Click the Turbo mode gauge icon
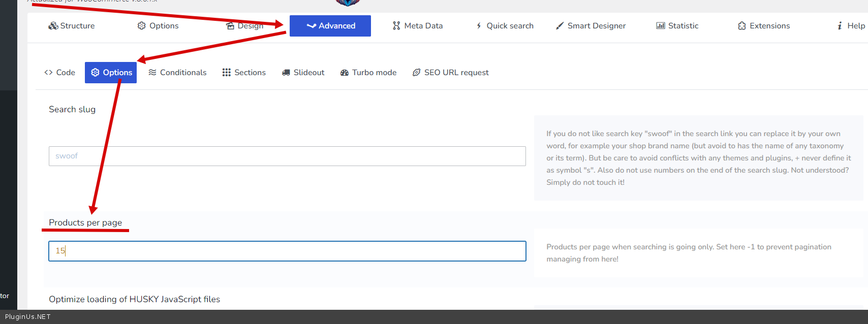Viewport: 868px width, 324px height. tap(345, 73)
